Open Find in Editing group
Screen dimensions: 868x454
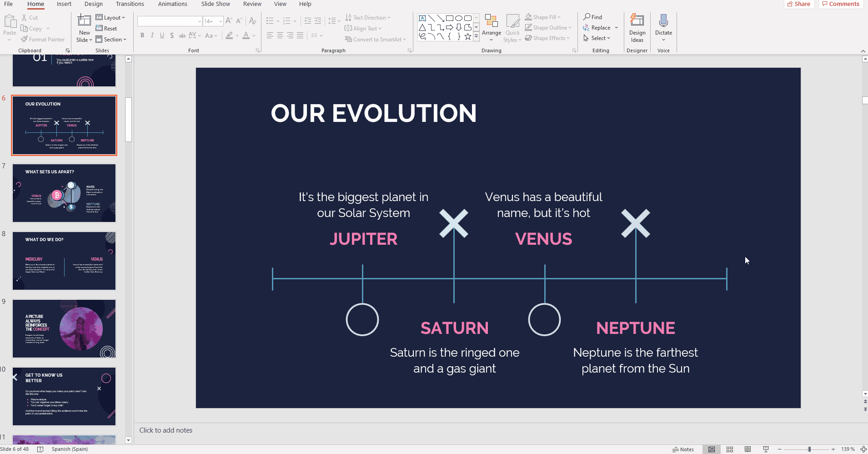click(593, 17)
